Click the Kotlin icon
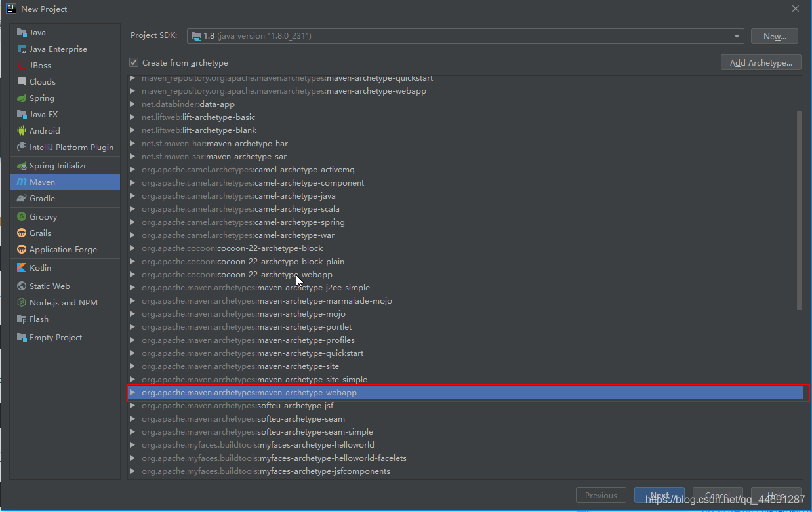This screenshot has height=512, width=812. point(22,268)
